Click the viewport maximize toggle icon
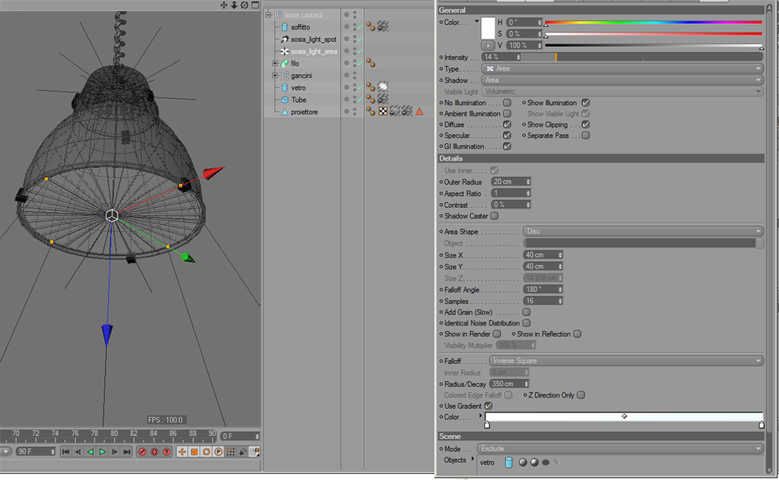Viewport: 779px width, 480px height. (x=255, y=5)
